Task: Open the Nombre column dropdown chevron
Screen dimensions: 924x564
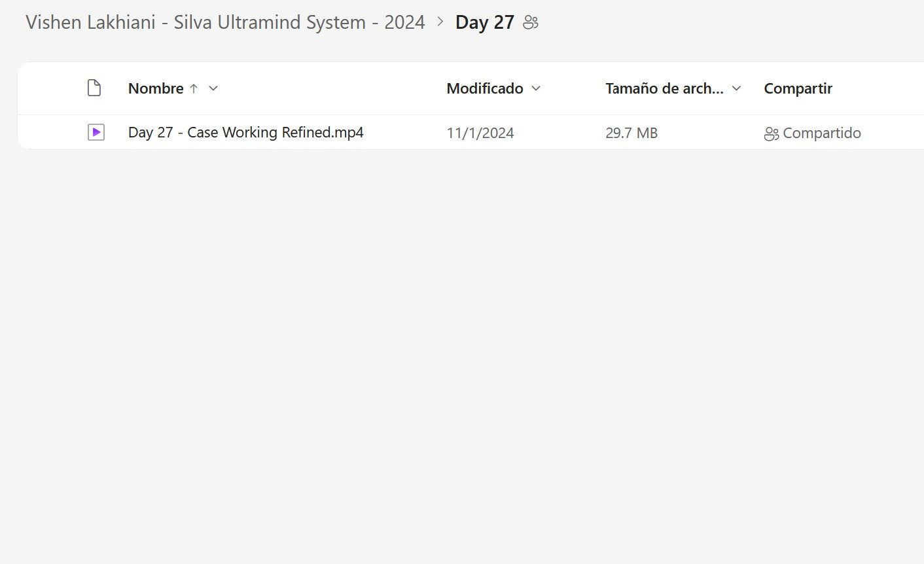Action: click(x=213, y=88)
